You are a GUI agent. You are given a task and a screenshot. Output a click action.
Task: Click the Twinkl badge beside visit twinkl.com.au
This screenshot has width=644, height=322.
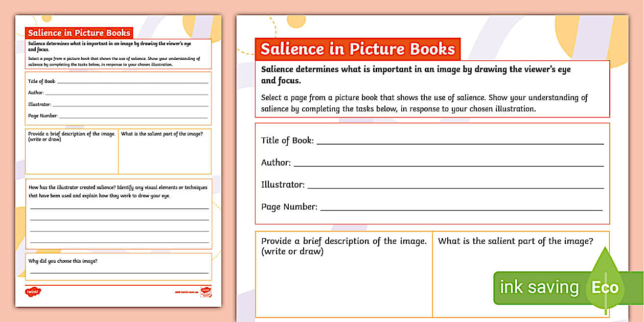pos(206,292)
